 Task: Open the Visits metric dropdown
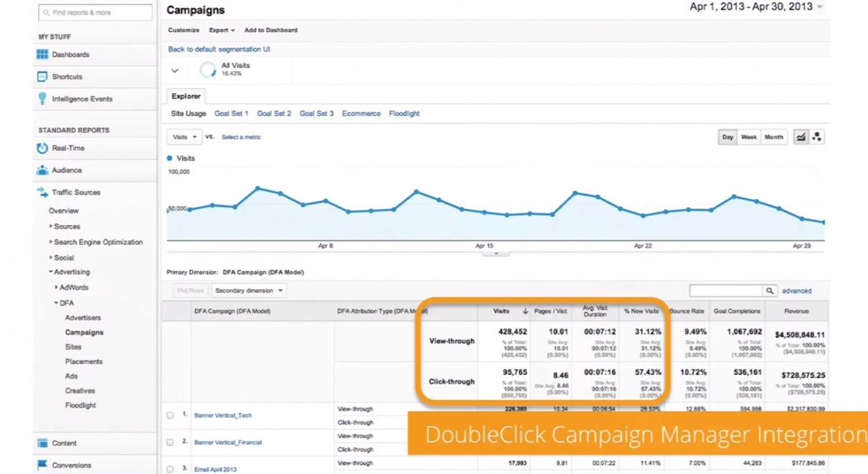click(184, 137)
